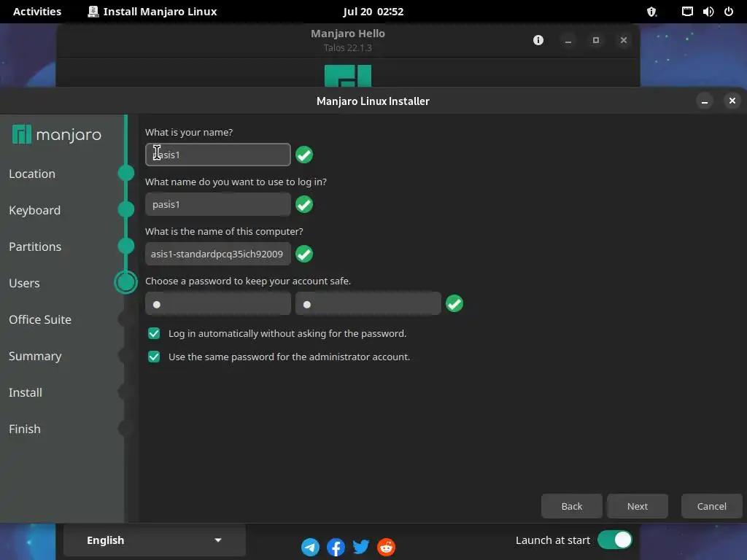Screen dimensions: 747x560
Task: Open the Install Manjaro Linux app menu
Action: pyautogui.click(x=152, y=12)
